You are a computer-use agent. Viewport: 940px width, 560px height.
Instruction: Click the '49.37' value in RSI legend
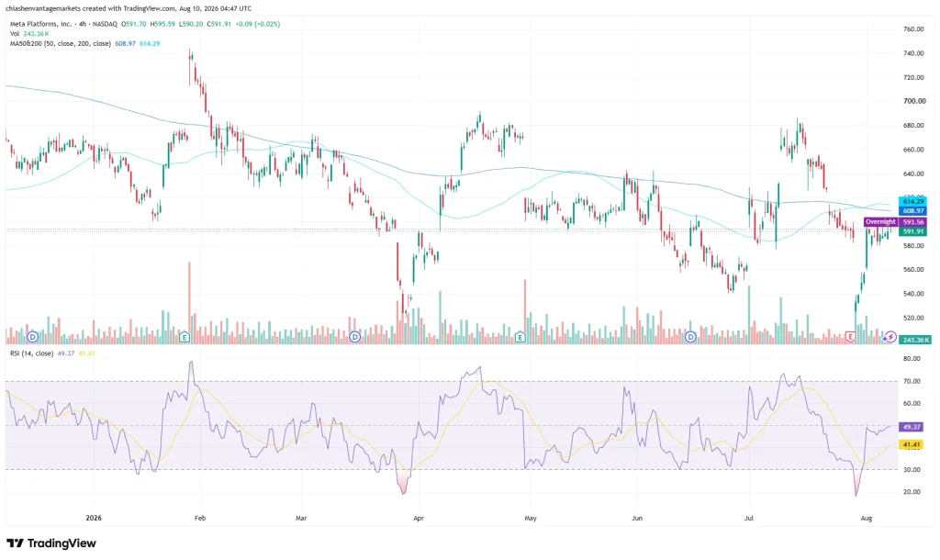tap(66, 353)
